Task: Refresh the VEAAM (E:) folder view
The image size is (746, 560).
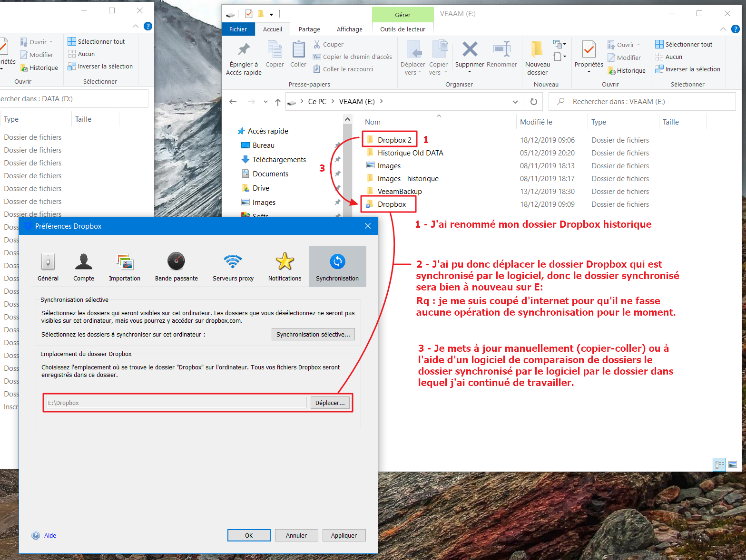Action: (x=534, y=102)
